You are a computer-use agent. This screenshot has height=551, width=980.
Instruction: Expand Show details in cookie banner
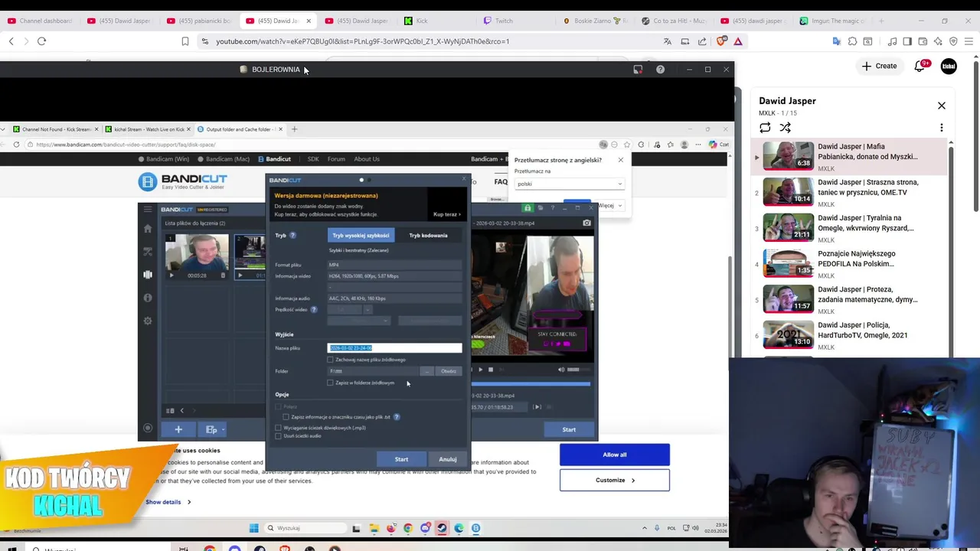coord(168,502)
